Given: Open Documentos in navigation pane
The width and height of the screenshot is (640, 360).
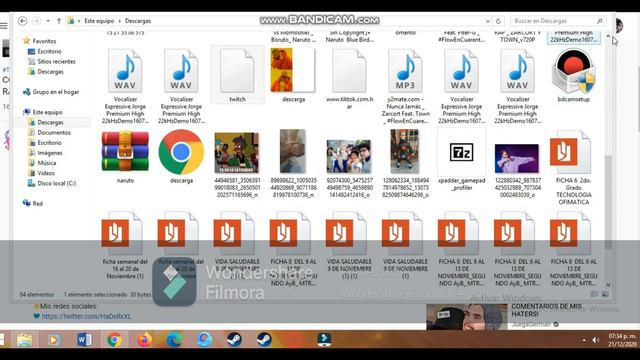Looking at the screenshot, I should [54, 133].
